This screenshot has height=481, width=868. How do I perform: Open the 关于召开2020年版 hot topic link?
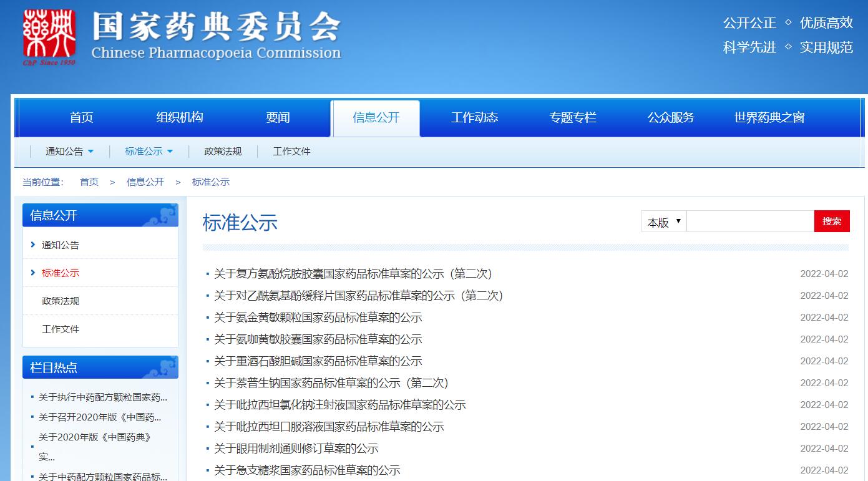pos(100,417)
